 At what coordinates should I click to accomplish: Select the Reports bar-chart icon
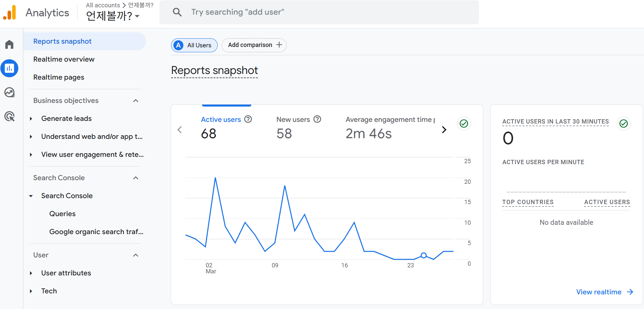[x=9, y=68]
